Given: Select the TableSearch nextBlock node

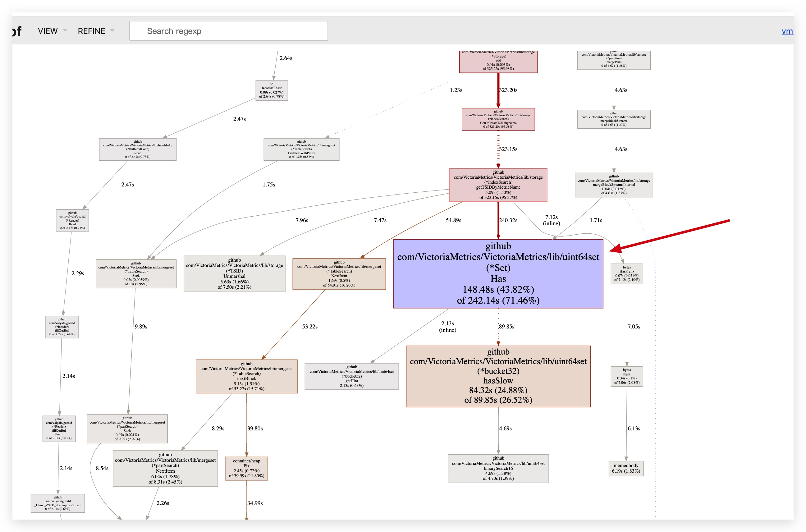Looking at the screenshot, I should pyautogui.click(x=246, y=376).
